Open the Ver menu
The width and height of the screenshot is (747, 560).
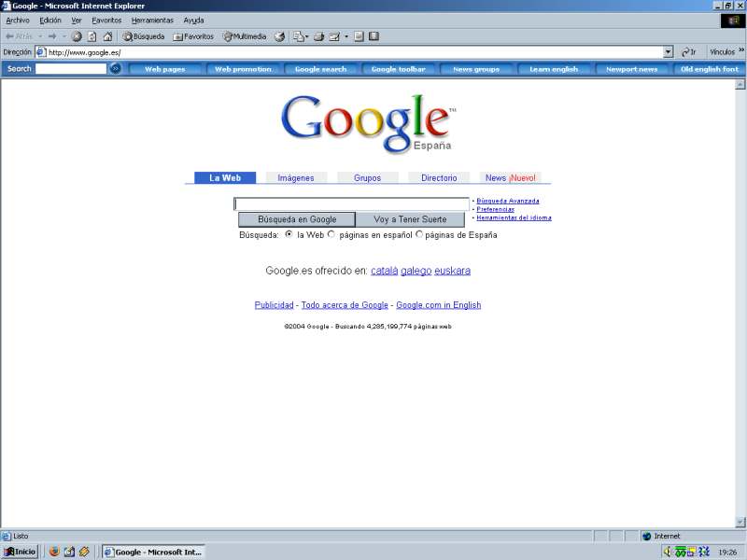(x=77, y=21)
